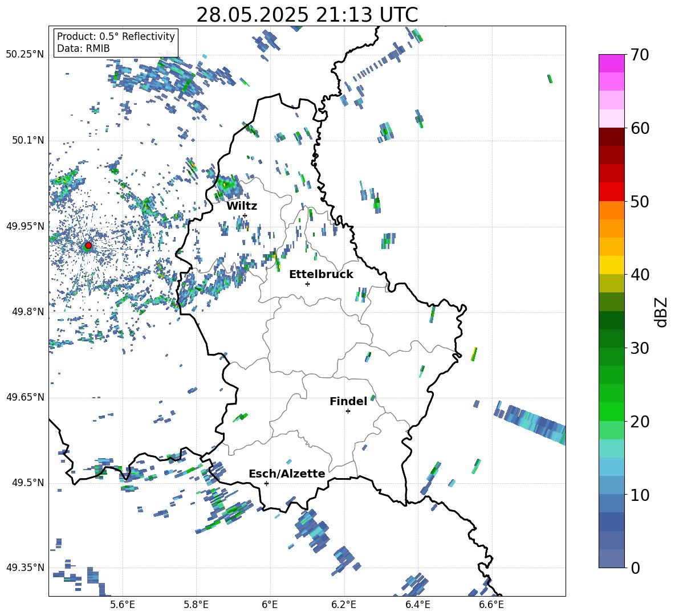The width and height of the screenshot is (675, 616).
Task: Click the Findel station cross marker
Action: click(348, 411)
